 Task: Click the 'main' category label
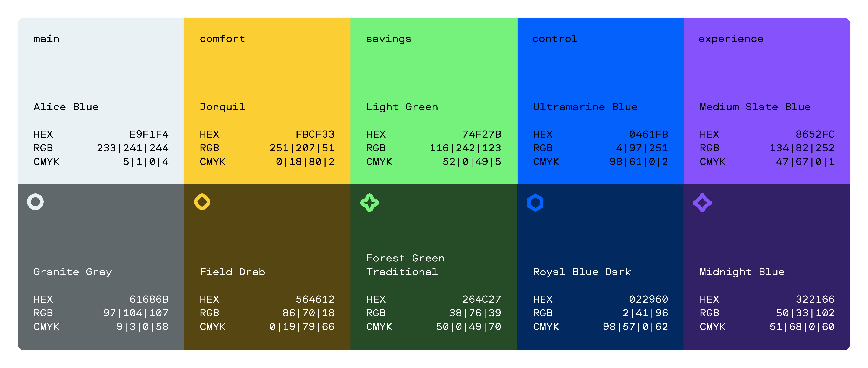click(46, 39)
